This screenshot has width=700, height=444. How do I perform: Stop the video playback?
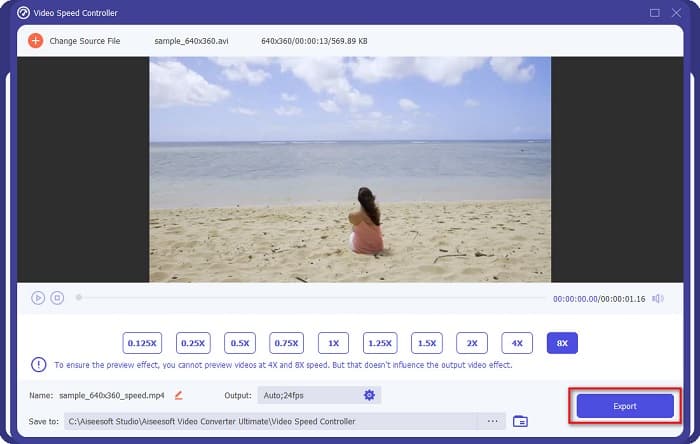(57, 298)
